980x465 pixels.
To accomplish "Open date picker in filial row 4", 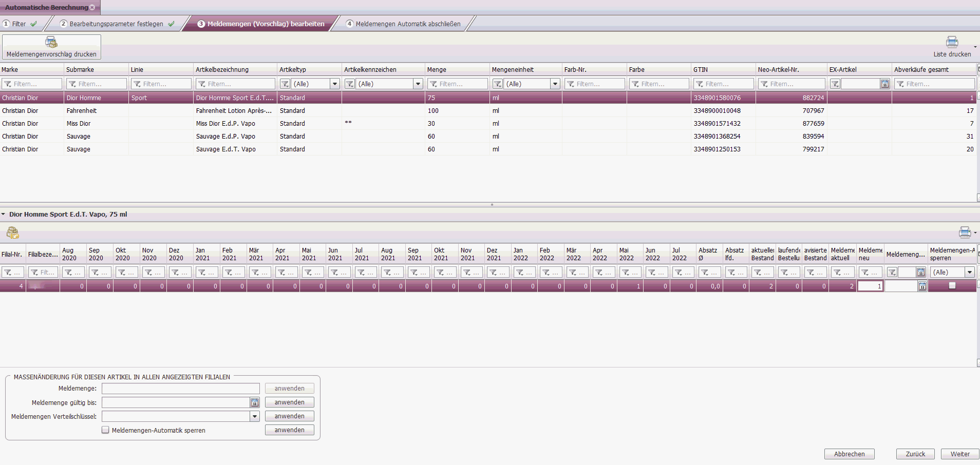I will 922,286.
